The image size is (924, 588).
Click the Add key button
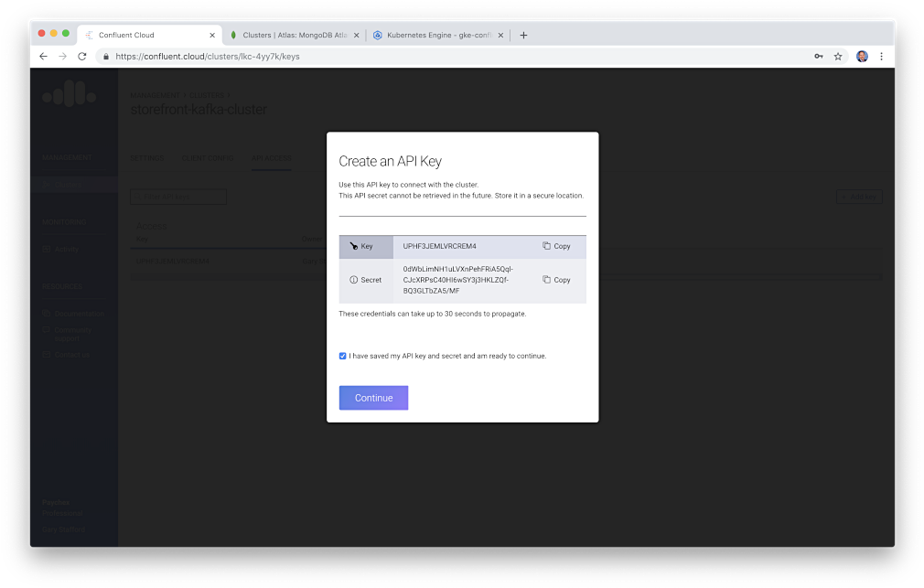coord(859,197)
